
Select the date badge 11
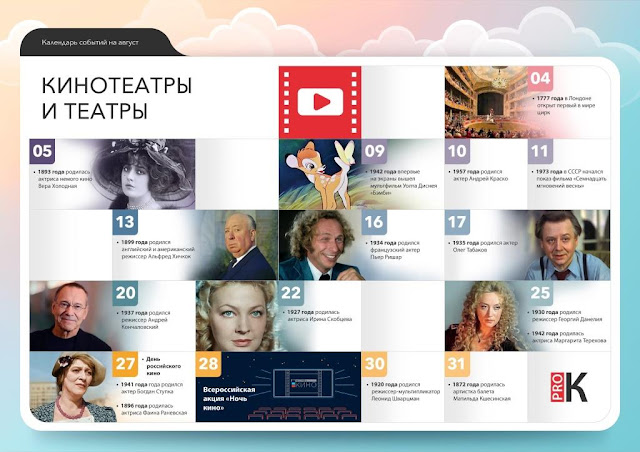click(x=540, y=151)
